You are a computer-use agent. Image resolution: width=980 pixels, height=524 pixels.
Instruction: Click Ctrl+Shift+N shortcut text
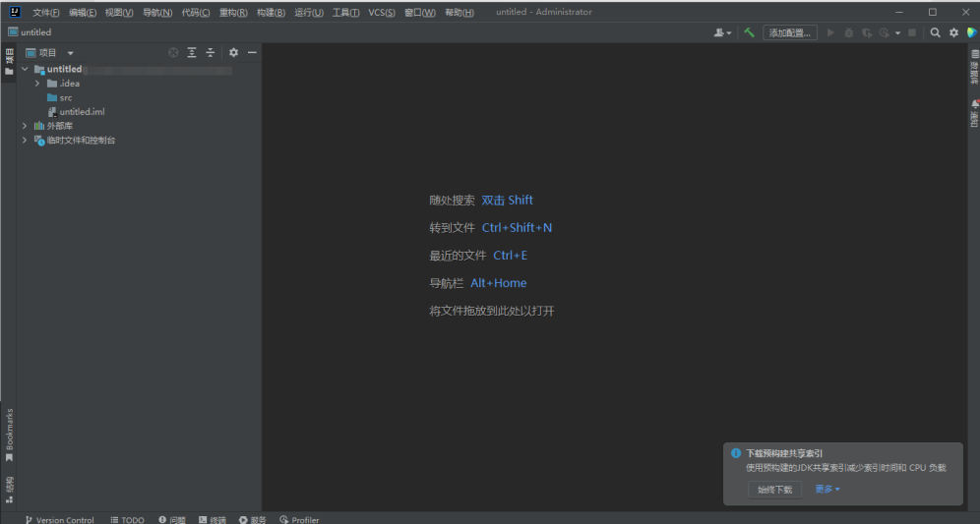(517, 227)
